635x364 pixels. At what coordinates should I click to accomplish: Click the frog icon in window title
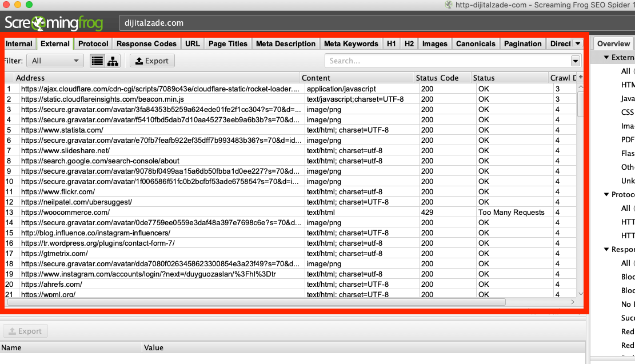coord(448,5)
